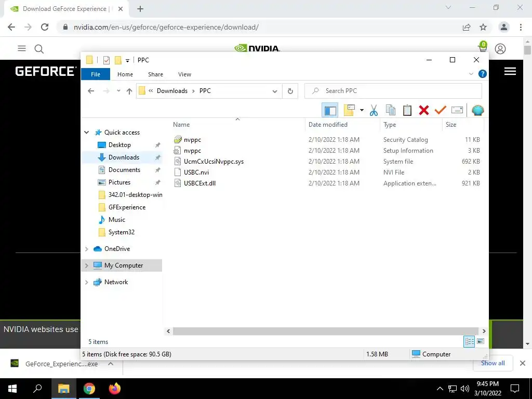
Task: Open a new Chrome tab
Action: pyautogui.click(x=140, y=9)
